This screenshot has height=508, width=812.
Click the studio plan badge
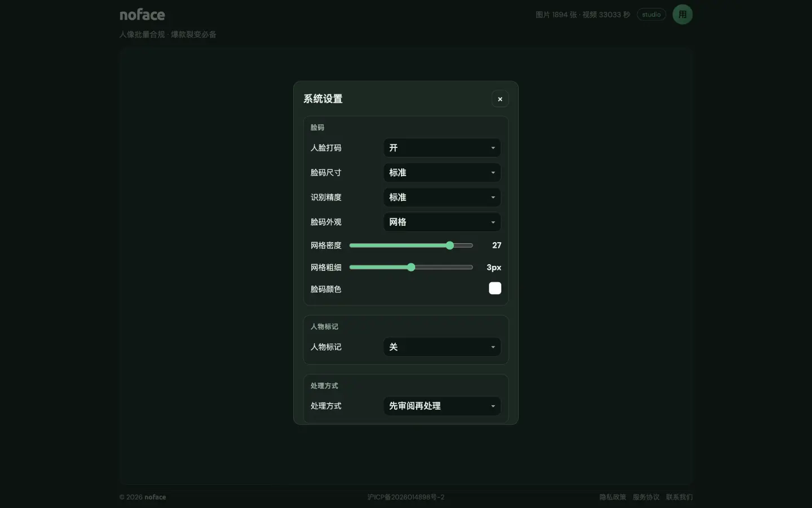tap(651, 15)
